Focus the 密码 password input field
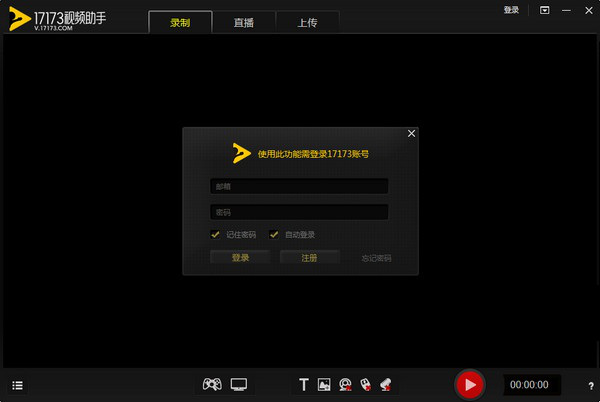This screenshot has height=402, width=600. pyautogui.click(x=299, y=212)
